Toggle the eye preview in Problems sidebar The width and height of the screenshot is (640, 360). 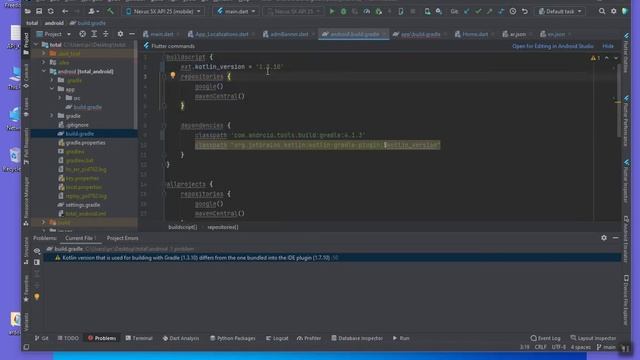(37, 251)
